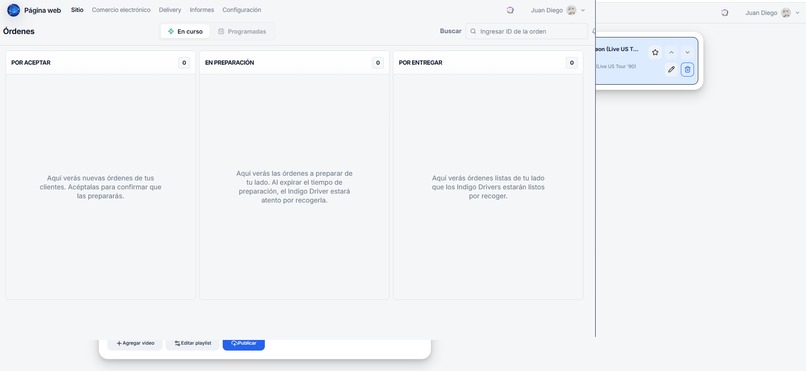
Task: Move the Live US Tour video down
Action: [687, 52]
